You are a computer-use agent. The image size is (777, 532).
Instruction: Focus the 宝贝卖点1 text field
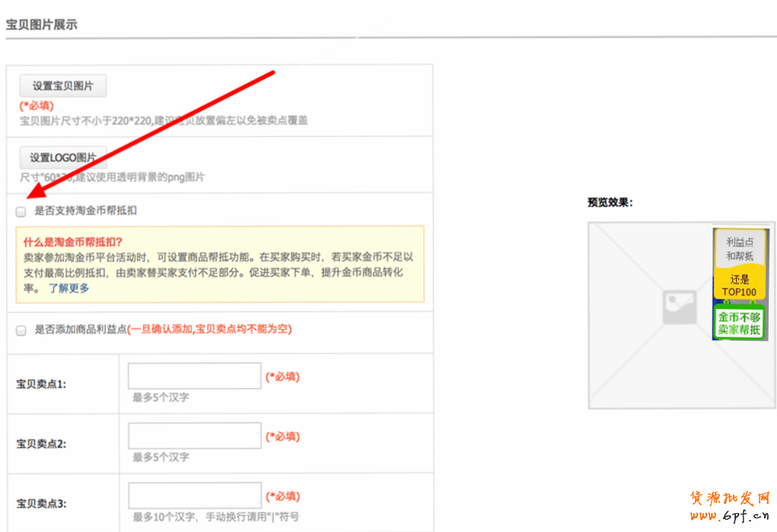pos(194,376)
